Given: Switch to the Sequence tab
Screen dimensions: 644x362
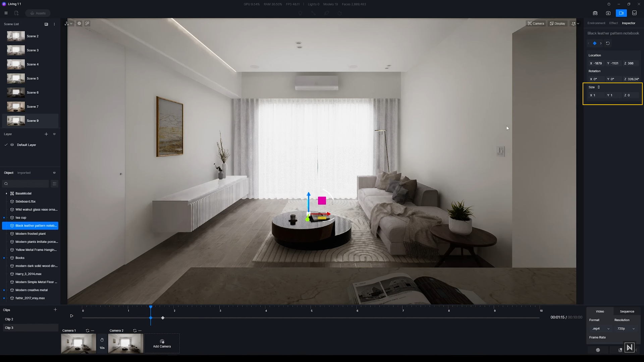Looking at the screenshot, I should click(x=627, y=311).
